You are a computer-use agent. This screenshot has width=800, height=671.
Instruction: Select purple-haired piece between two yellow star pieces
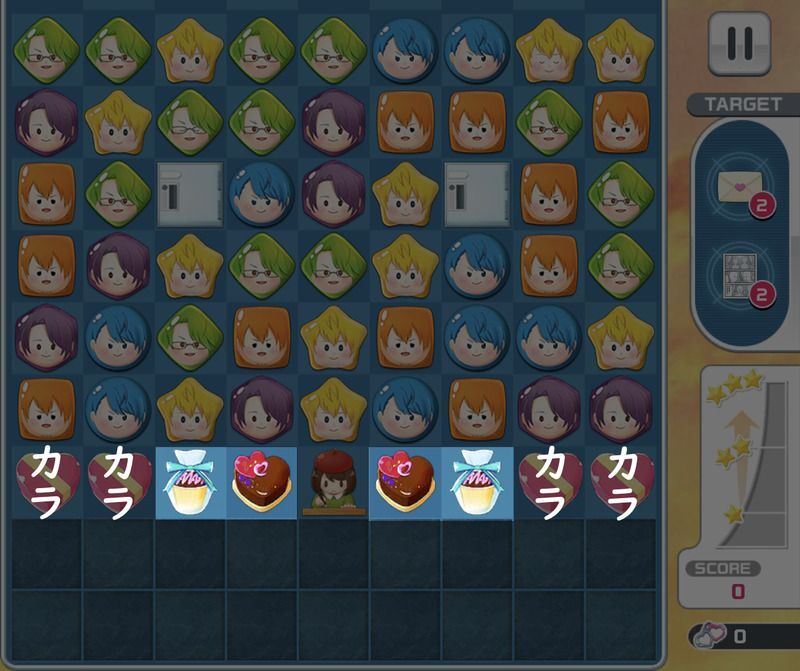pos(261,410)
